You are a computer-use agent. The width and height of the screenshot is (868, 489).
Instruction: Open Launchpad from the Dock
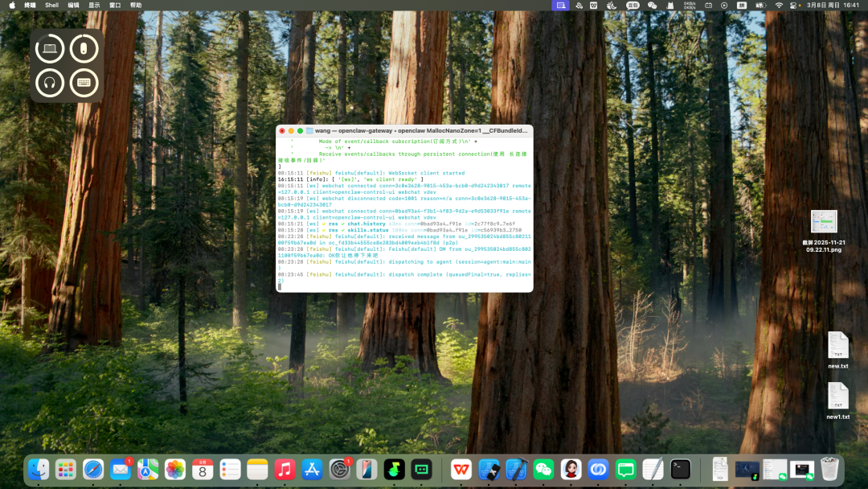click(65, 470)
